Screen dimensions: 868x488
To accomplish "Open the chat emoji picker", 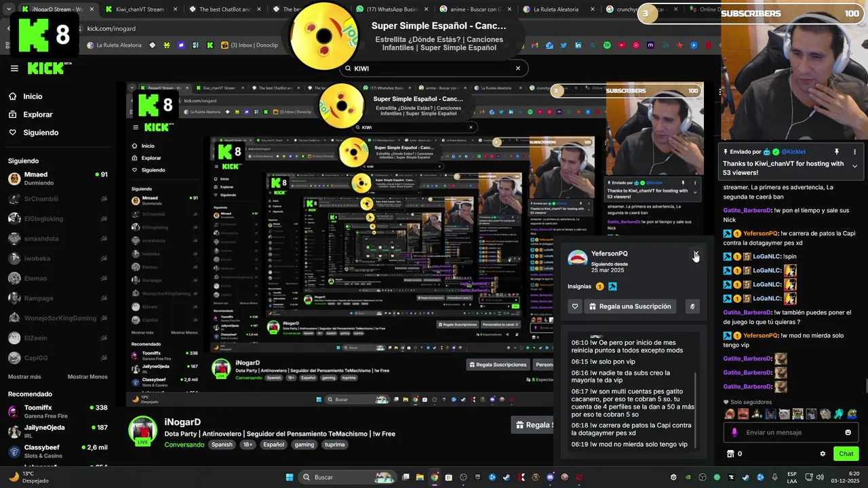I will click(x=848, y=432).
